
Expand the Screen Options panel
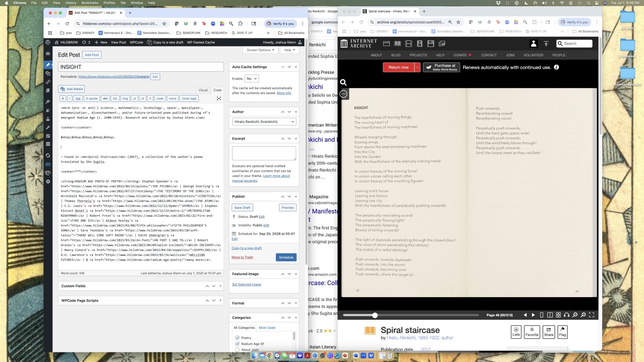pyautogui.click(x=260, y=50)
